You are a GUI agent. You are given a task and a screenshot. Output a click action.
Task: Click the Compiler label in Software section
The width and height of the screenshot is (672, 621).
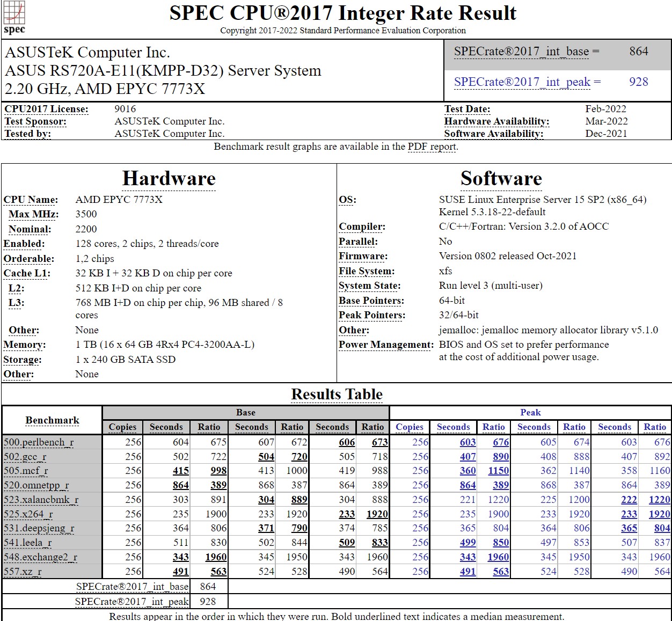(360, 227)
